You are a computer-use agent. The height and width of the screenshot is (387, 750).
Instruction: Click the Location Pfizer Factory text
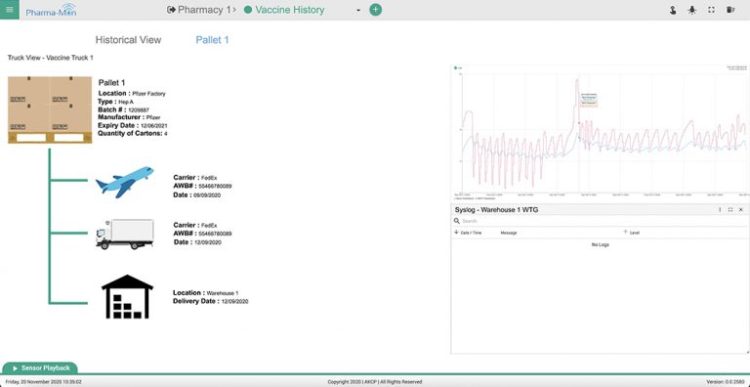(132, 93)
